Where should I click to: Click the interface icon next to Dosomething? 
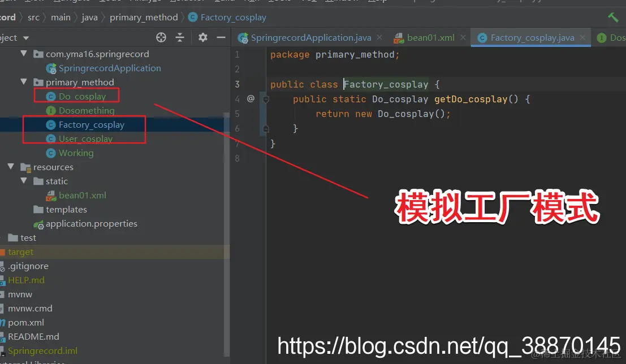coord(51,111)
